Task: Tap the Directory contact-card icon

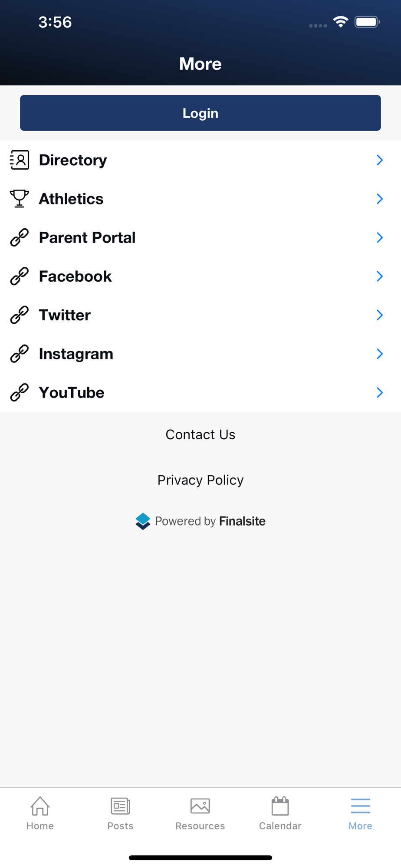Action: pos(20,160)
